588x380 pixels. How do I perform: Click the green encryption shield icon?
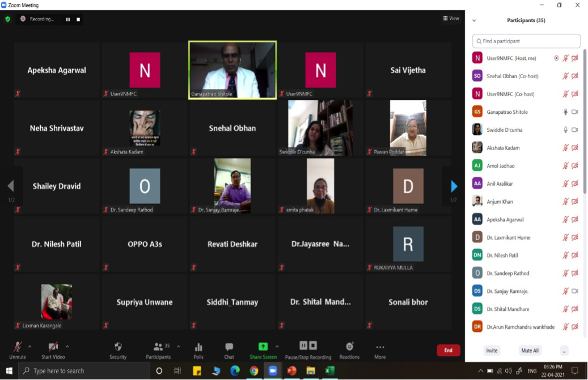(7, 19)
